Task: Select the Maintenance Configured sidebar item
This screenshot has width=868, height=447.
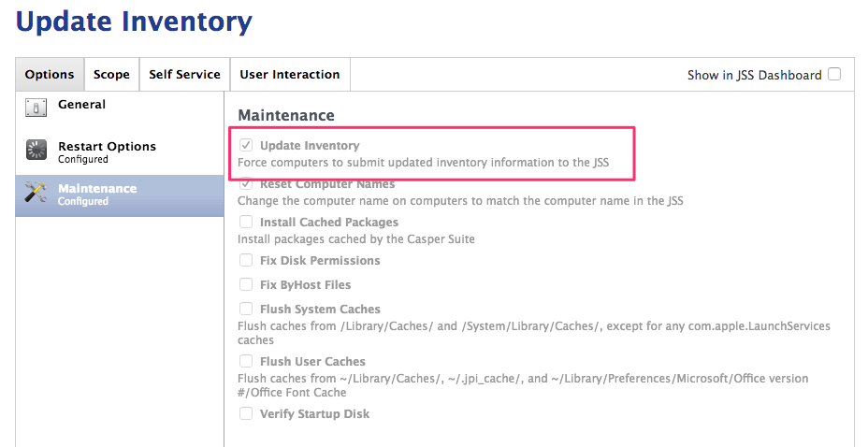Action: [120, 195]
